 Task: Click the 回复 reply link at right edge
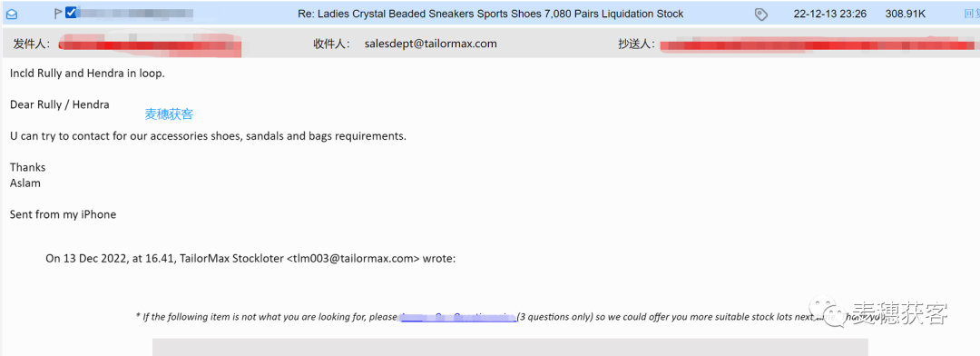pyautogui.click(x=973, y=14)
